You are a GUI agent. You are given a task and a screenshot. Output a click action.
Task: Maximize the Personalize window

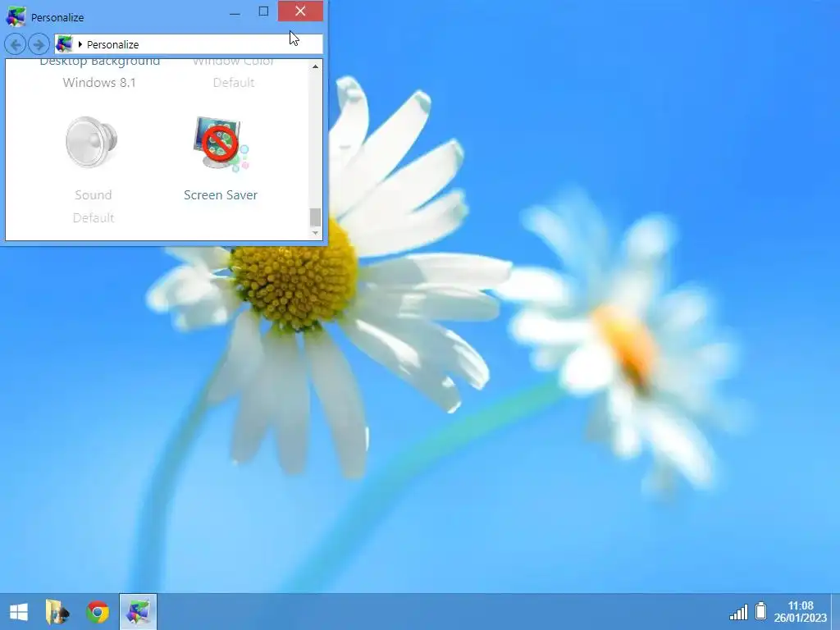coord(263,11)
